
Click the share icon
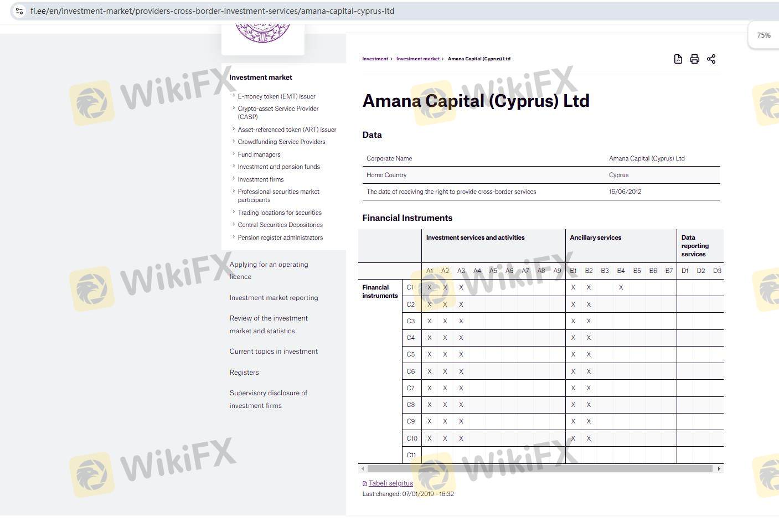(711, 59)
